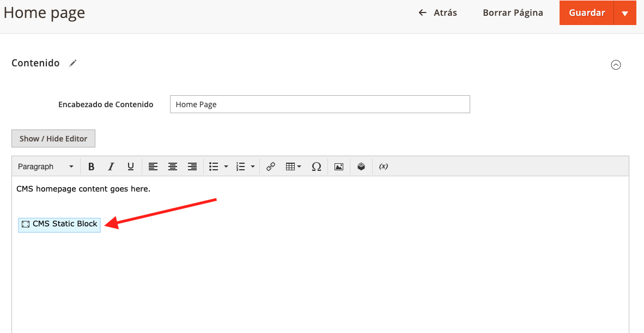Click the text 'CMS homepage content goes here.'
Image resolution: width=644 pixels, height=333 pixels.
click(x=83, y=189)
